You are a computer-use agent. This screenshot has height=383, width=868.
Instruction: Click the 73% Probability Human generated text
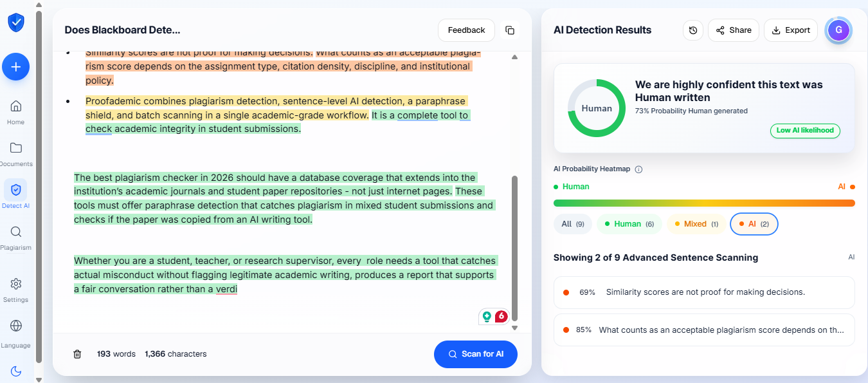click(691, 111)
